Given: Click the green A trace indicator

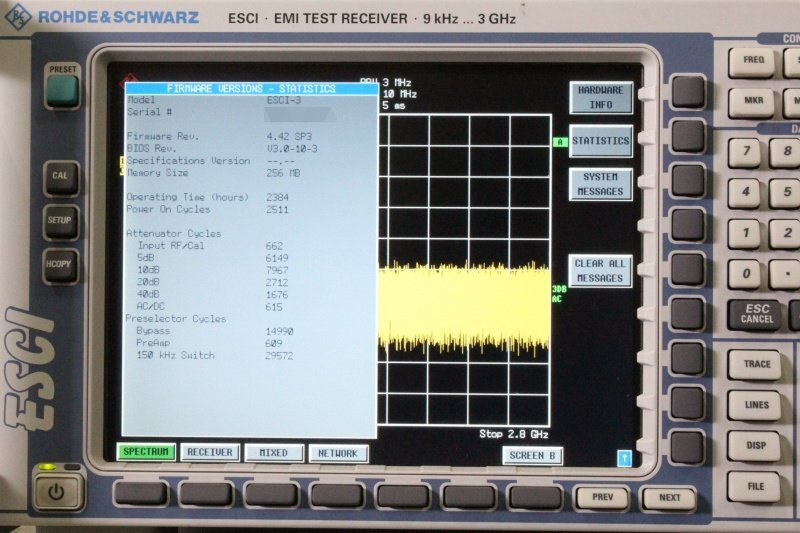Looking at the screenshot, I should point(560,142).
